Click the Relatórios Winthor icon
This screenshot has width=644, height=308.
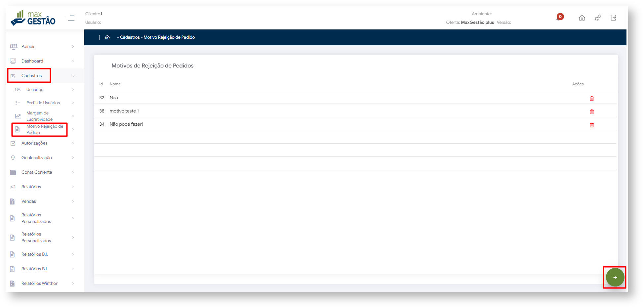click(12, 284)
